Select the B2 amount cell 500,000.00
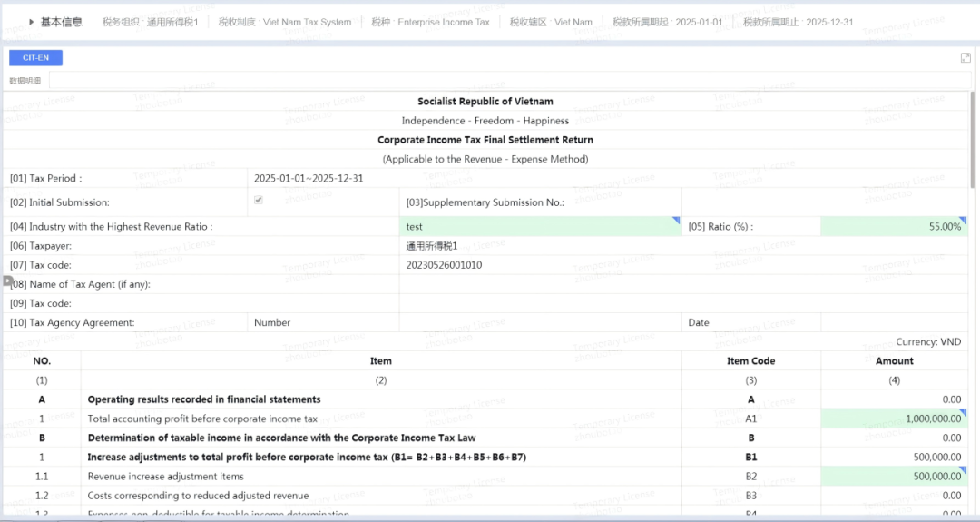The width and height of the screenshot is (980, 522). (x=894, y=476)
